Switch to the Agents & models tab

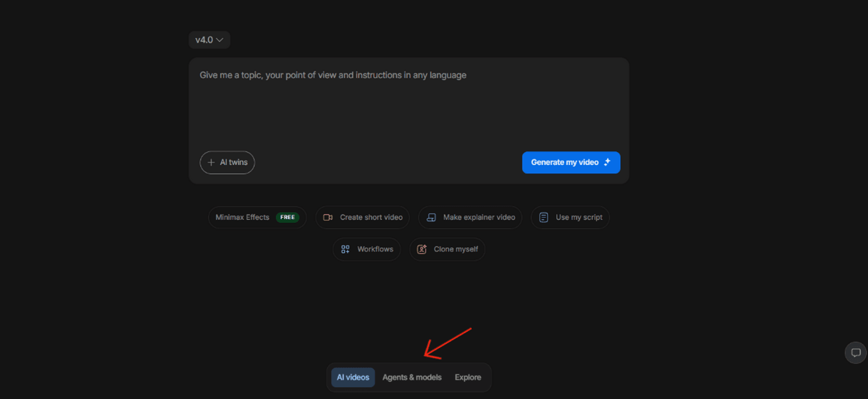412,377
